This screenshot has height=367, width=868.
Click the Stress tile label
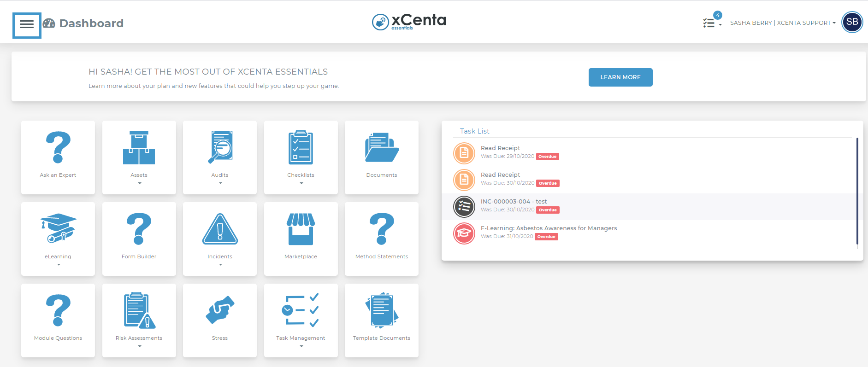(x=220, y=338)
